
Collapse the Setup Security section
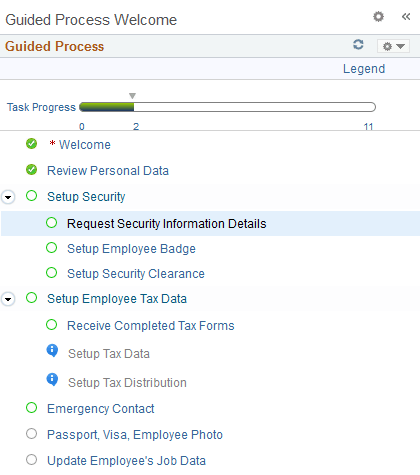[8, 197]
